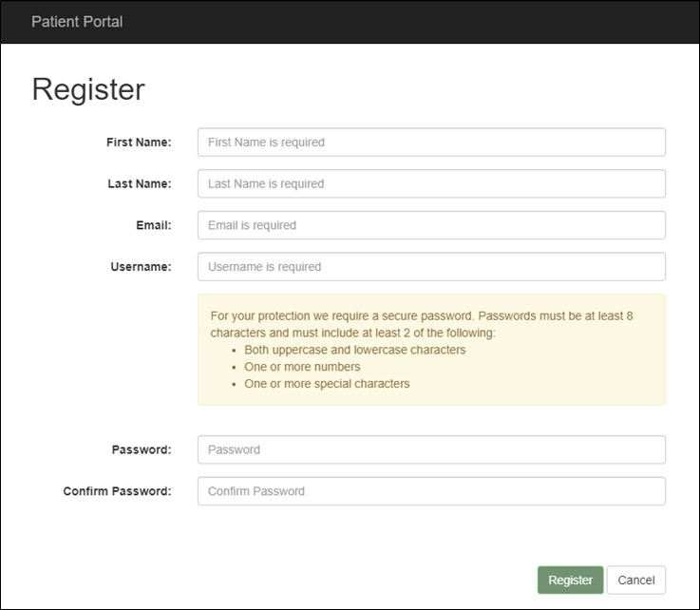Screen dimensions: 700x610
Task: Click the uppercase and lowercase characters bullet
Action: tap(354, 350)
